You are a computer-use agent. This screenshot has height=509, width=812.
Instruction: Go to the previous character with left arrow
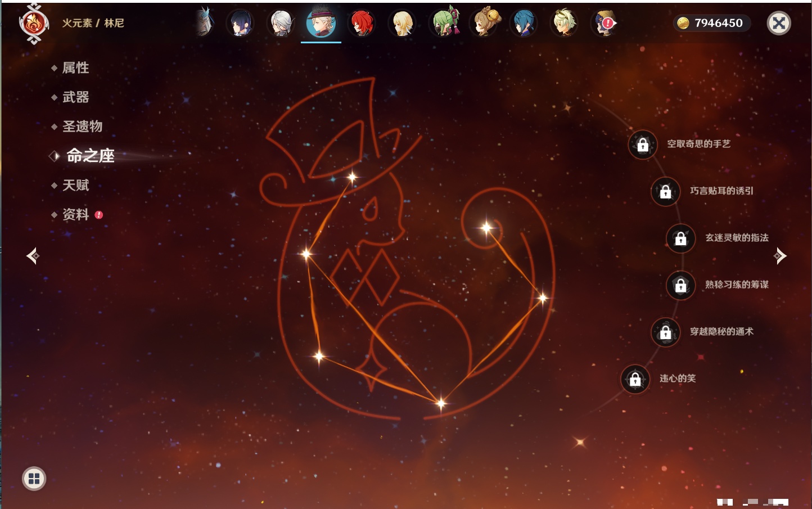tap(33, 256)
